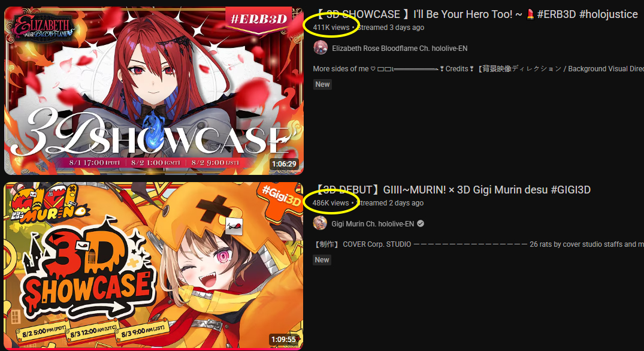The width and height of the screenshot is (644, 351).
Task: Click the New badge under first video
Action: 322,84
